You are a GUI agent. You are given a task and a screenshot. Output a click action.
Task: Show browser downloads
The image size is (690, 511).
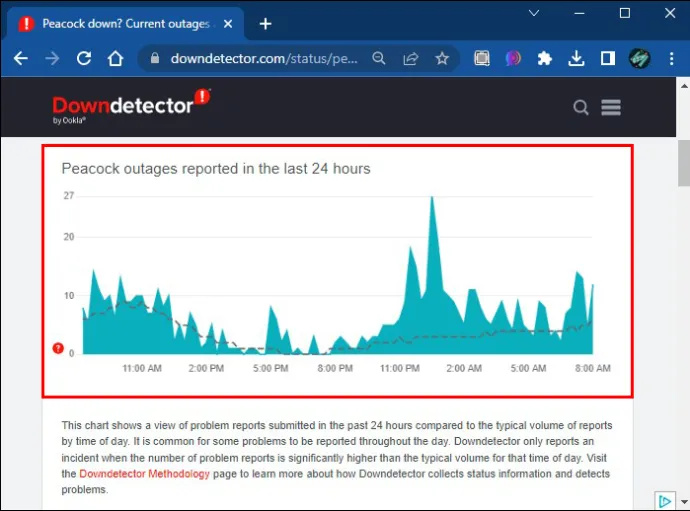(576, 58)
